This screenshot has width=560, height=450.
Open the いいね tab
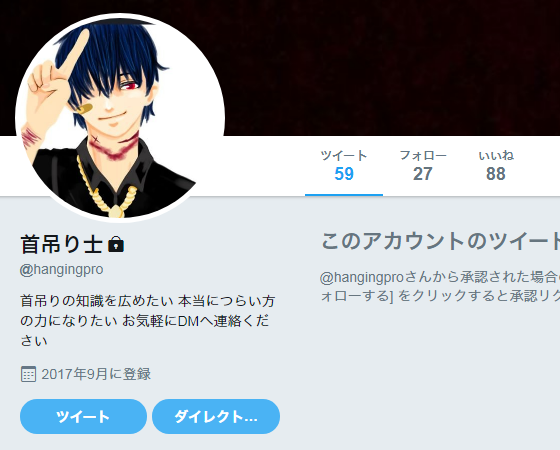click(x=496, y=166)
